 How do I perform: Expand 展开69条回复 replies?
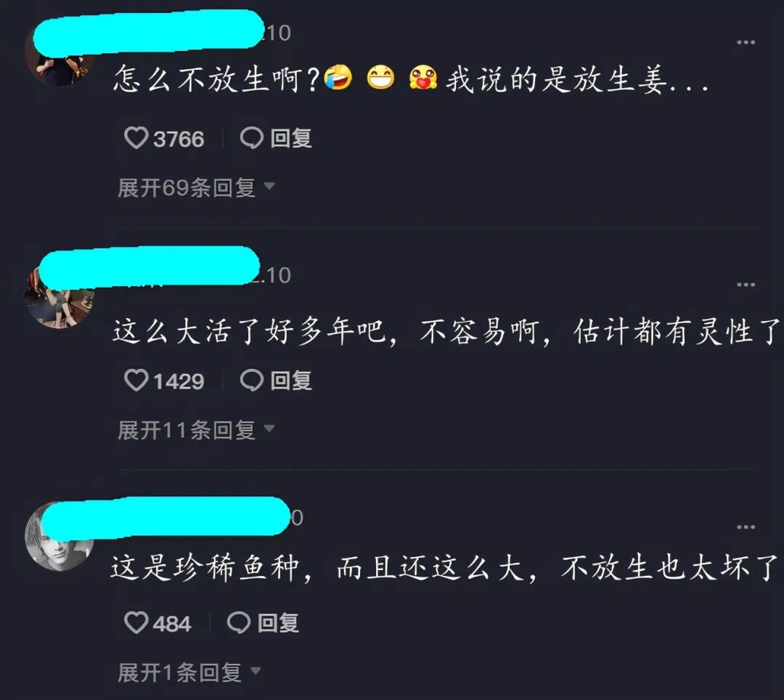(196, 187)
